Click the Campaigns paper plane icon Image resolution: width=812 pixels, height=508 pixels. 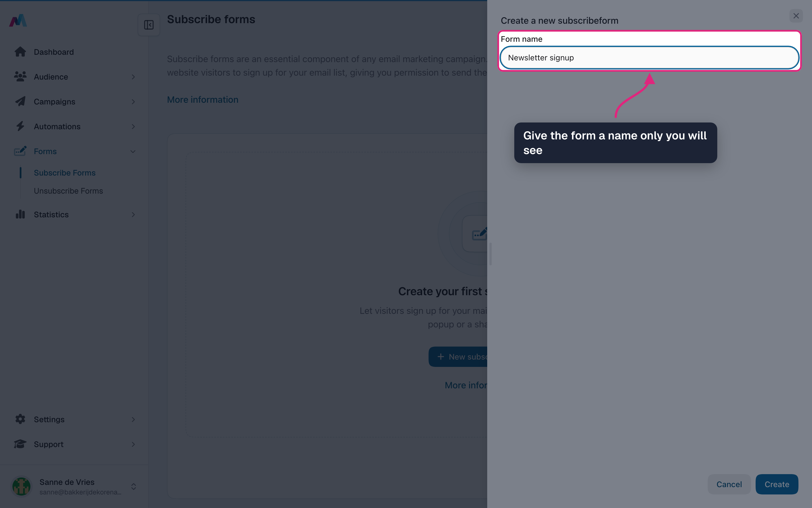click(20, 102)
